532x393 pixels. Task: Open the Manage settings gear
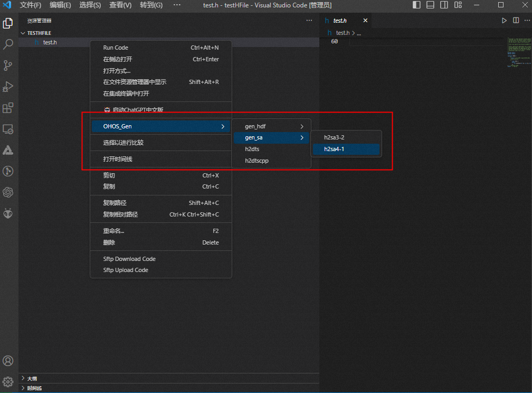(x=8, y=381)
